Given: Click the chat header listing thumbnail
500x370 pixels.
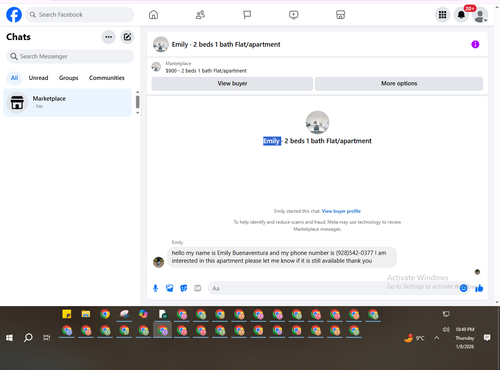Looking at the screenshot, I should point(161,44).
